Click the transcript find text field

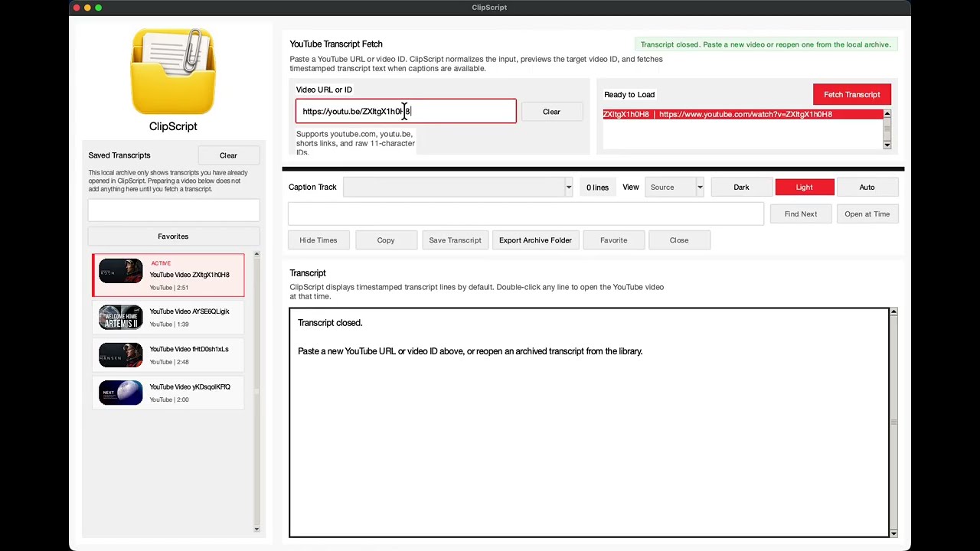(526, 214)
